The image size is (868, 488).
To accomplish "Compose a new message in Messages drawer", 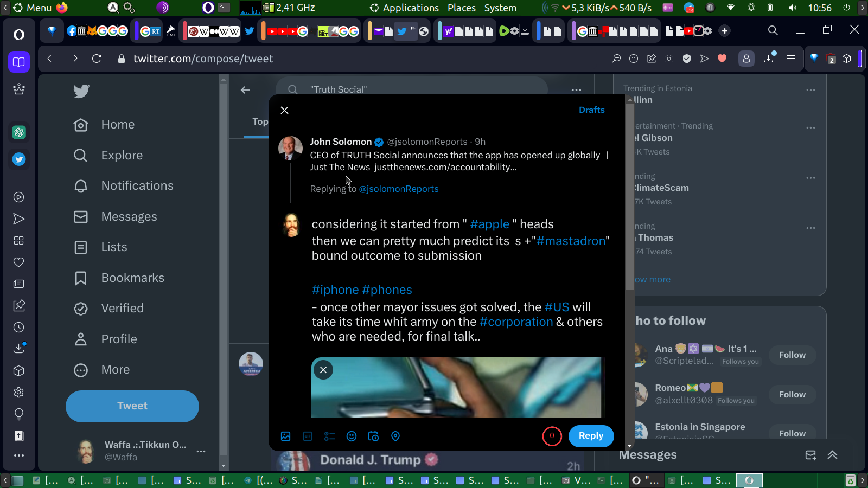I will coord(810,455).
